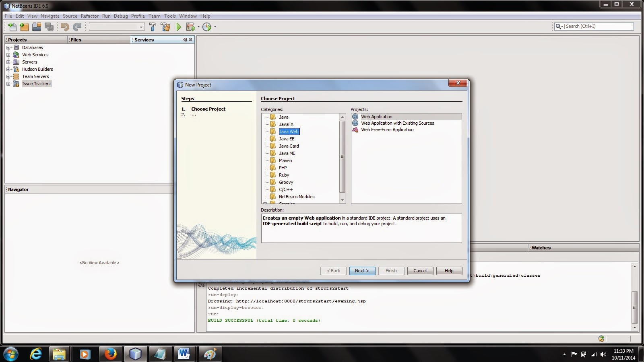Click the Team Servers node icon
Viewport: 644px width, 362px height.
coord(16,76)
